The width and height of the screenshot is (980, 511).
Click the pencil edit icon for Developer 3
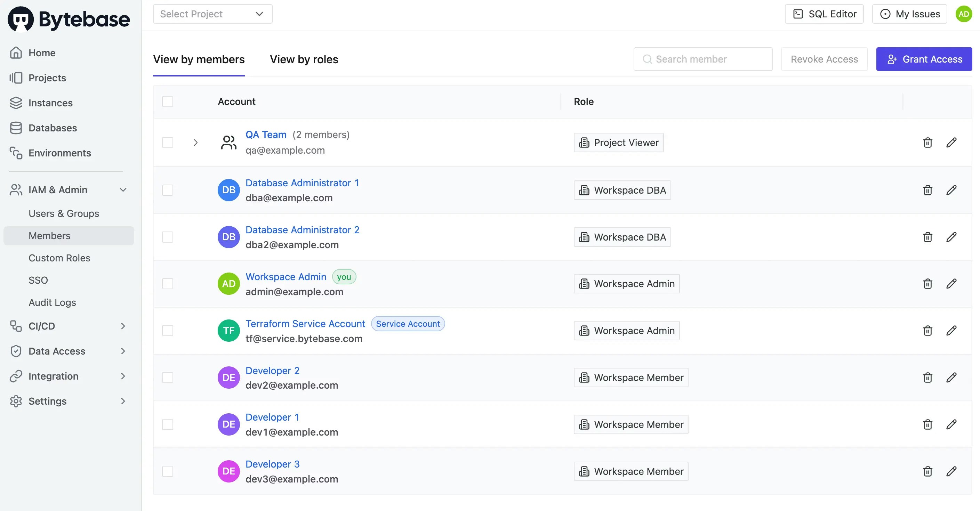pyautogui.click(x=951, y=471)
